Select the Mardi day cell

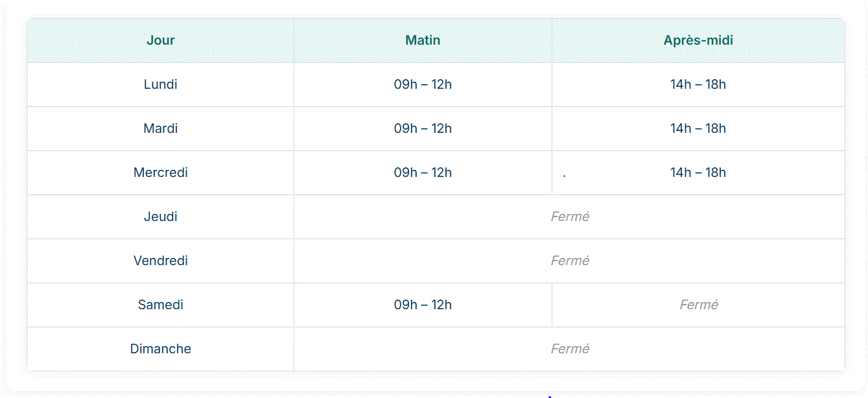pos(161,128)
